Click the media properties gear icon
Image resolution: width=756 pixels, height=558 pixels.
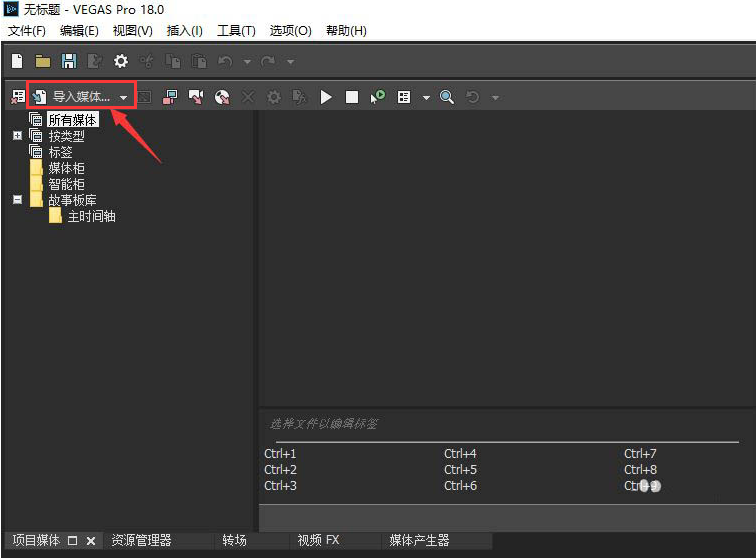pyautogui.click(x=274, y=97)
